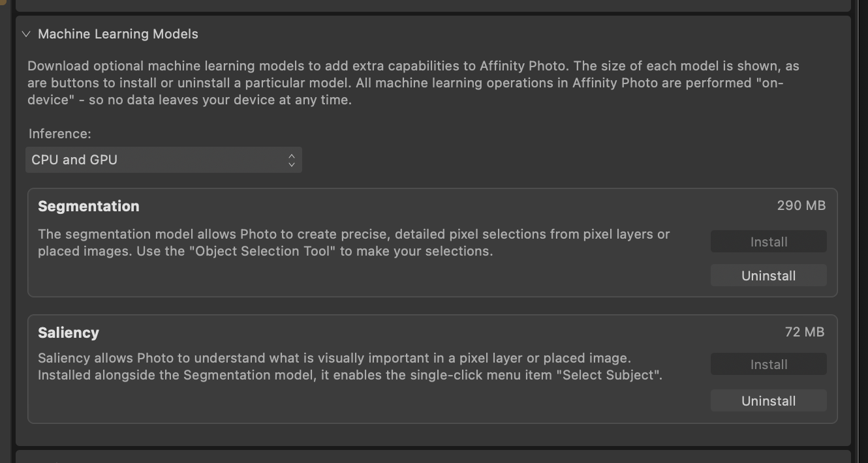This screenshot has height=463, width=868.
Task: Collapse the Machine Learning Models section chevron
Action: [x=26, y=34]
